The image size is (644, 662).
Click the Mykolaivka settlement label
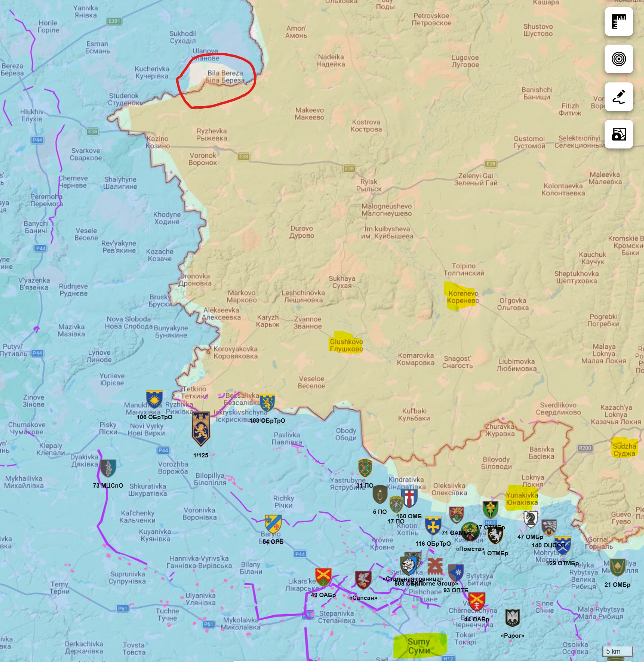[240, 623]
